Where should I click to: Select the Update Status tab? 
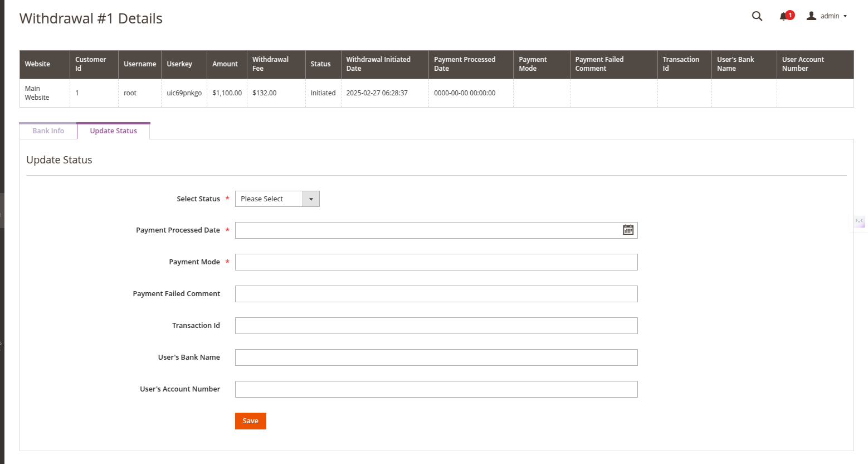pos(114,131)
